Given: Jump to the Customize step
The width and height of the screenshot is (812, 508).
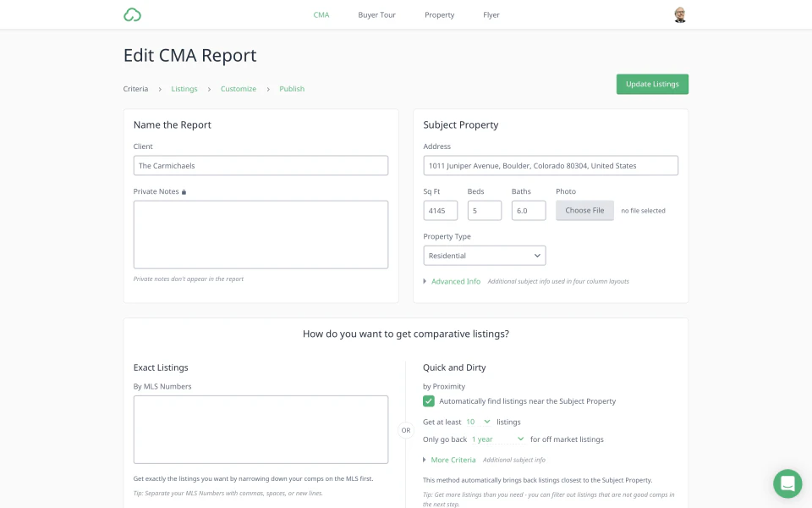Looking at the screenshot, I should pyautogui.click(x=239, y=89).
